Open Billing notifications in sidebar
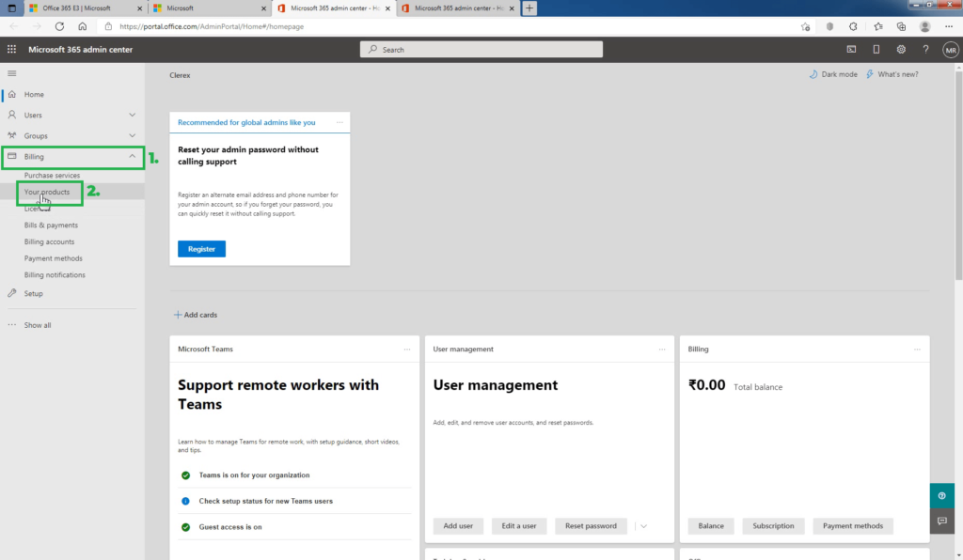The image size is (963, 560). [x=55, y=274]
